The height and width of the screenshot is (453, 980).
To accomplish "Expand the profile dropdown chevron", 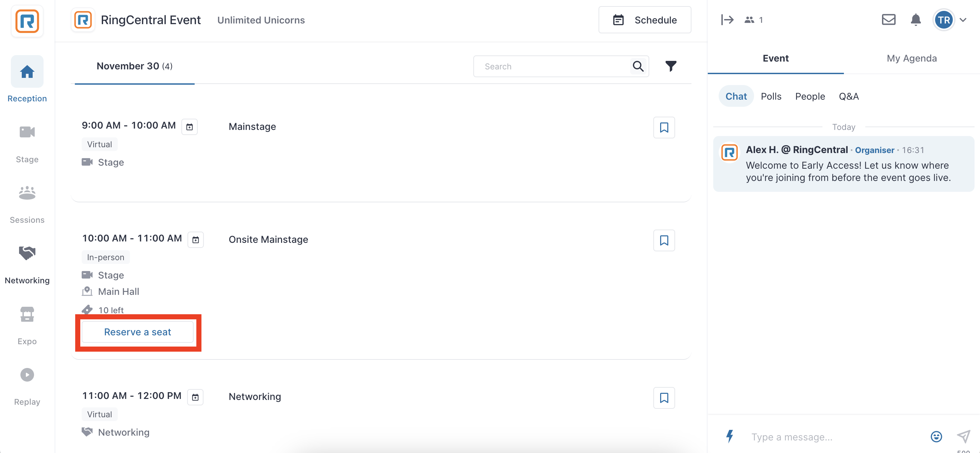I will 963,20.
